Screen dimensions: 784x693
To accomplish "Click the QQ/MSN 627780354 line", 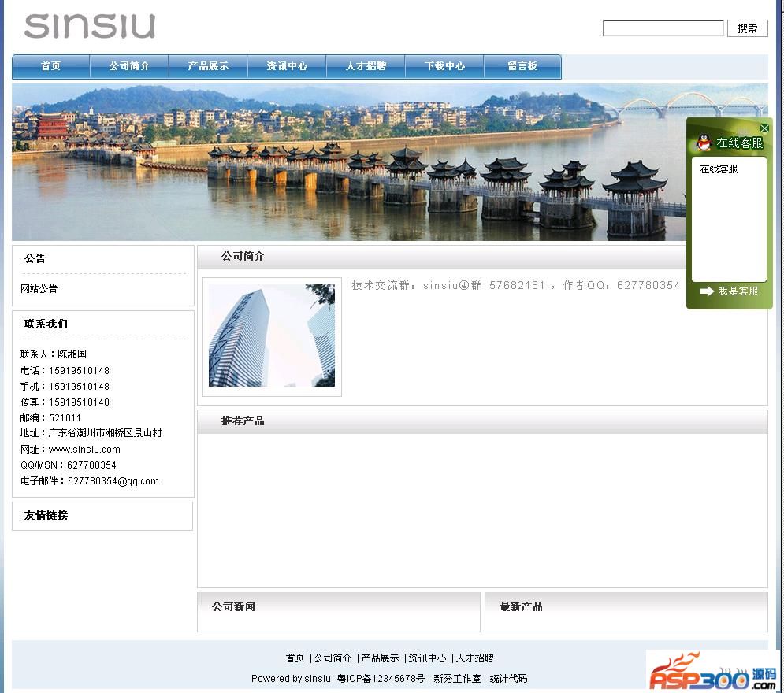I will [69, 465].
